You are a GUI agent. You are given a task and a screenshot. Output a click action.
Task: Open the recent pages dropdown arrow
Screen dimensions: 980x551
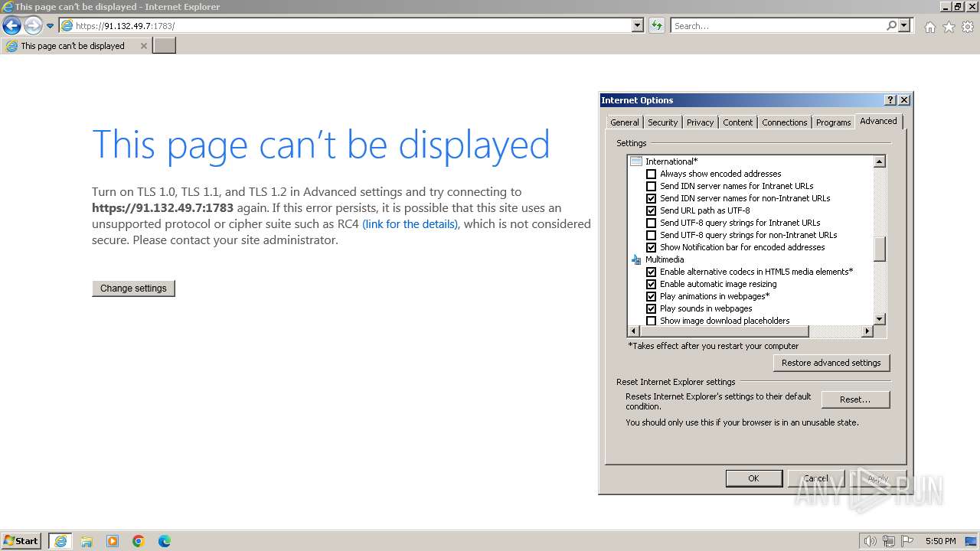(x=50, y=26)
